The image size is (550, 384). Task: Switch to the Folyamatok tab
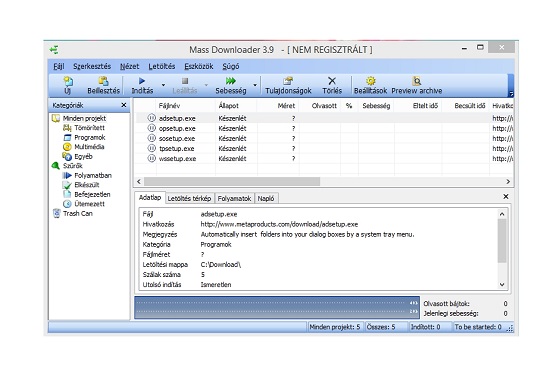pyautogui.click(x=234, y=198)
